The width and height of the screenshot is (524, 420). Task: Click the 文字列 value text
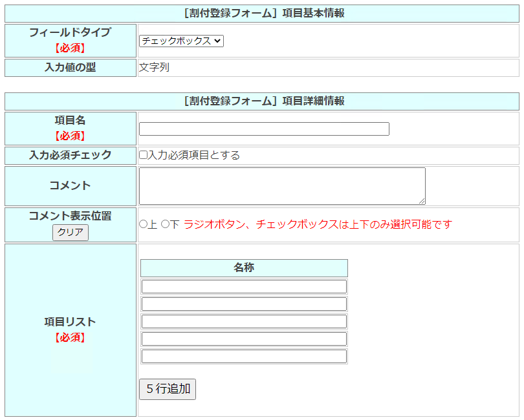coord(154,67)
